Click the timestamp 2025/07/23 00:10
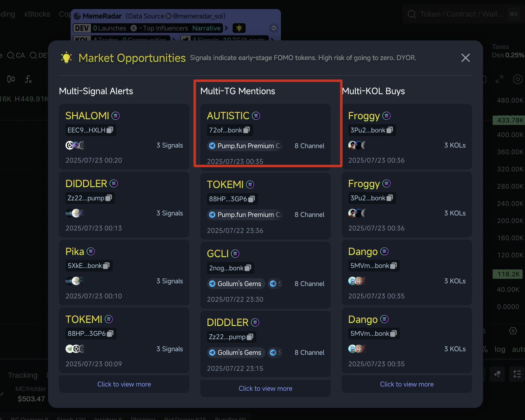 click(94, 296)
